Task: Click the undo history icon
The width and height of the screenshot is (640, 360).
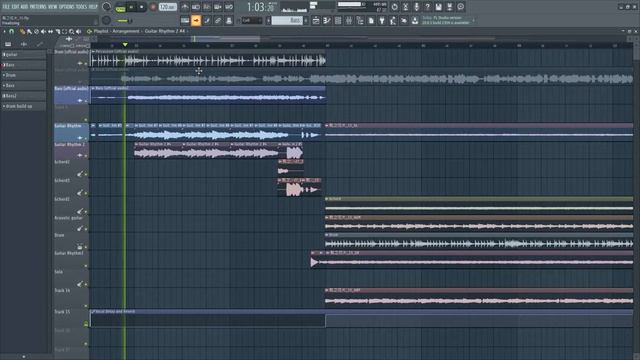Action: click(394, 7)
